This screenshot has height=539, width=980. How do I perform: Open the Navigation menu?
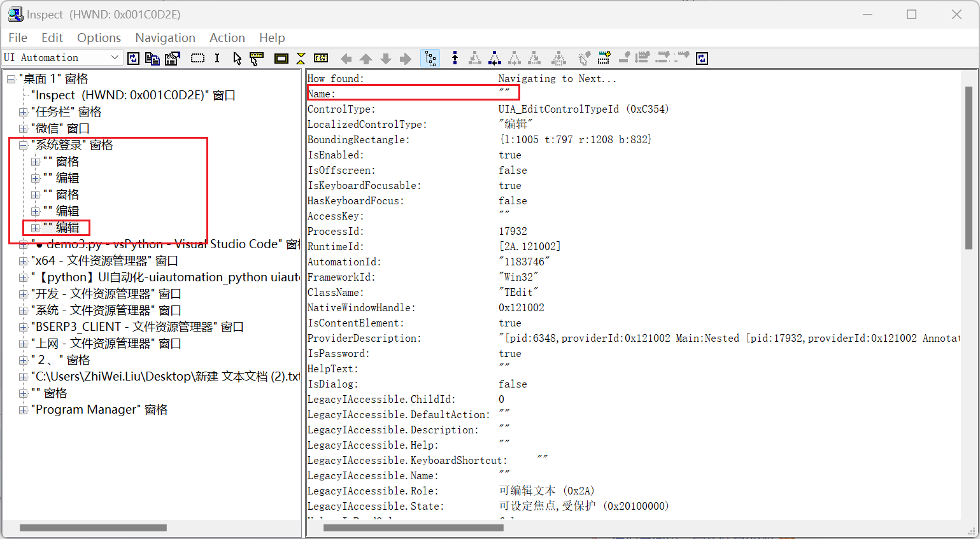[165, 38]
